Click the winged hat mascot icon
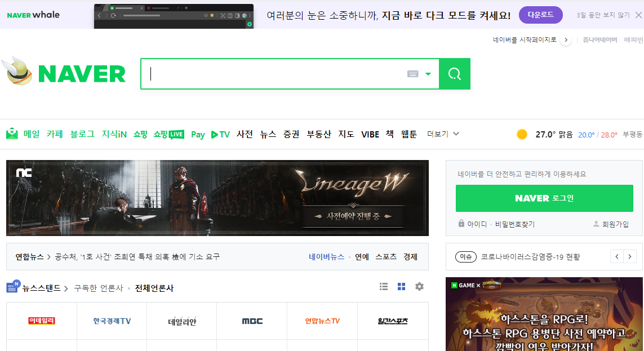This screenshot has height=351, width=644. click(17, 71)
